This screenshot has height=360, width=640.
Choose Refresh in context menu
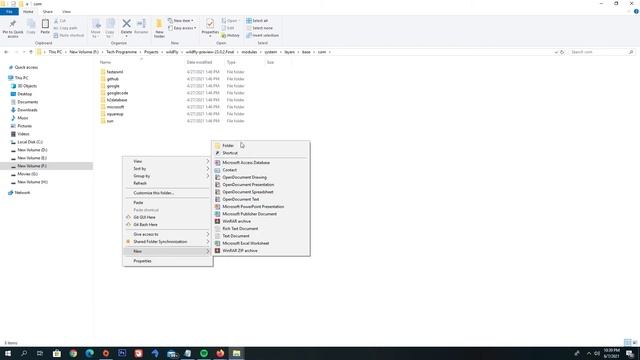tap(167, 183)
